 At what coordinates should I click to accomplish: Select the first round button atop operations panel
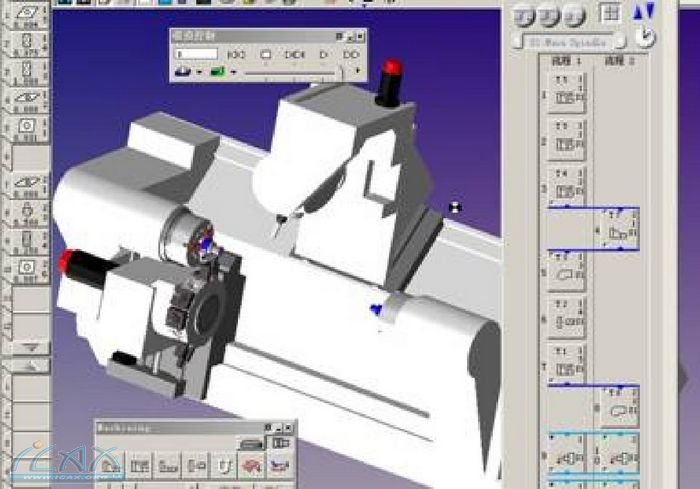coord(524,16)
